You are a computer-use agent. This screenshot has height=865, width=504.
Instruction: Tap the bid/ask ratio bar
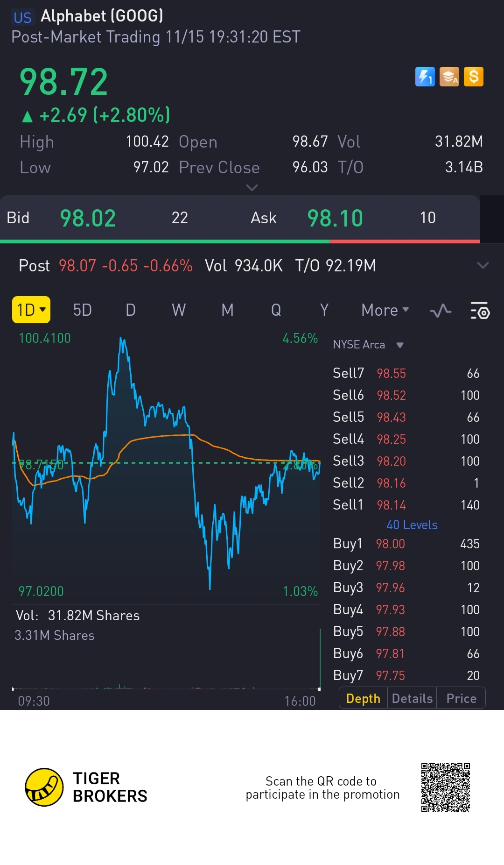[240, 241]
